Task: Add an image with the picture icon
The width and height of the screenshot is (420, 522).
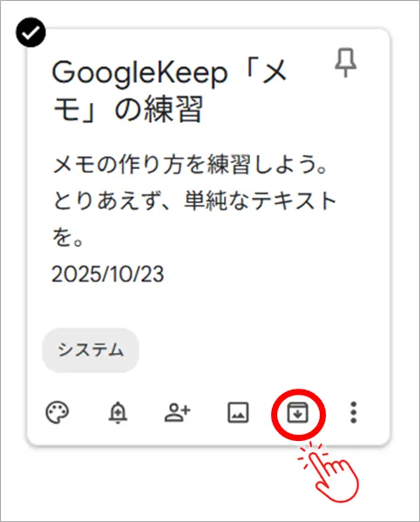Action: (x=238, y=413)
